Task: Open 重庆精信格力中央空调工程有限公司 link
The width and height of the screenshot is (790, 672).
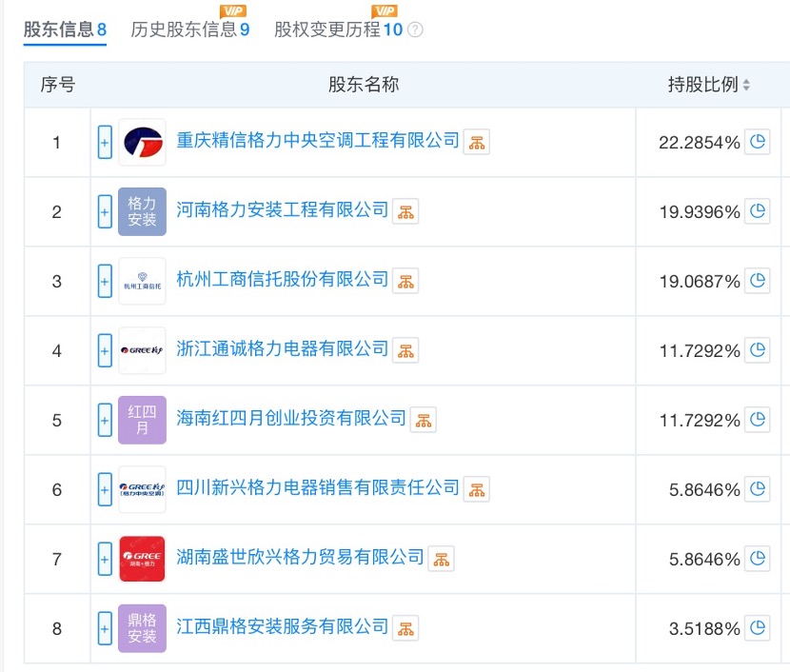Action: [318, 141]
